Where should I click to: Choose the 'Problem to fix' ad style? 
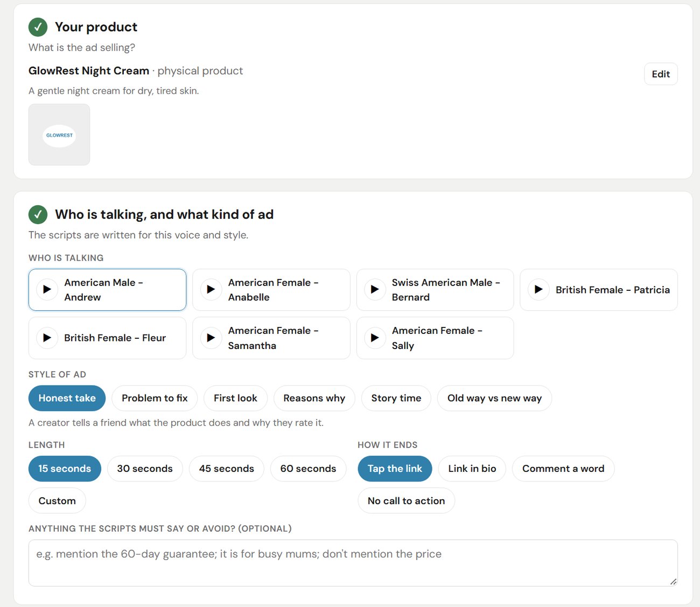click(155, 398)
